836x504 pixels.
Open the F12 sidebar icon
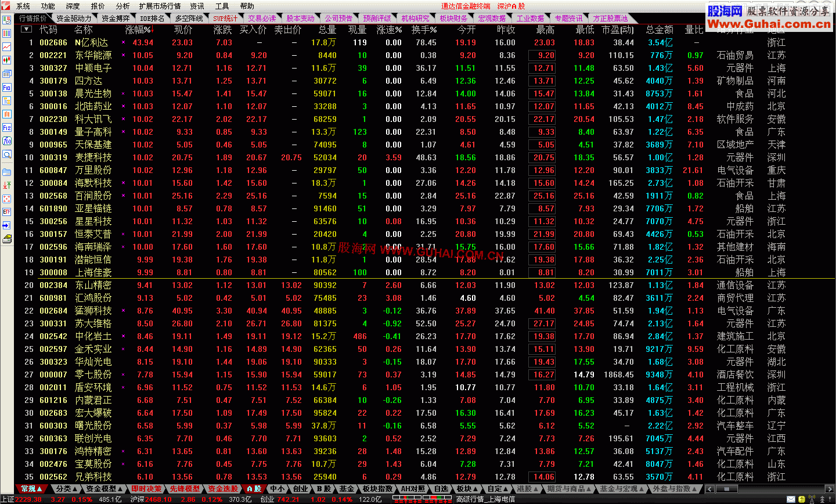pos(7,127)
